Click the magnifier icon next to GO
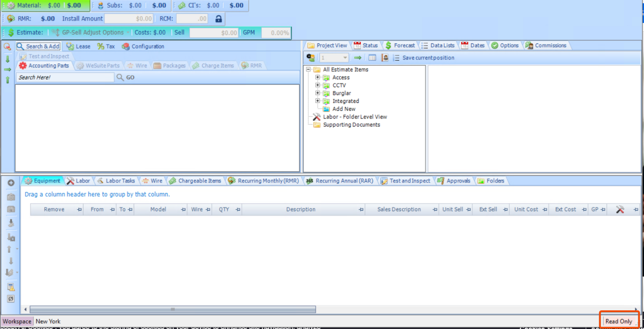 (x=120, y=77)
